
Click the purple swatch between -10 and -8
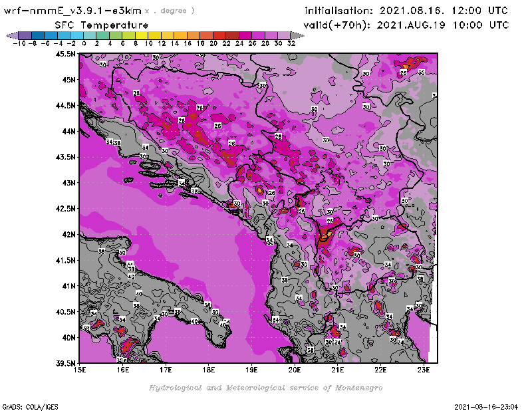click(x=25, y=35)
